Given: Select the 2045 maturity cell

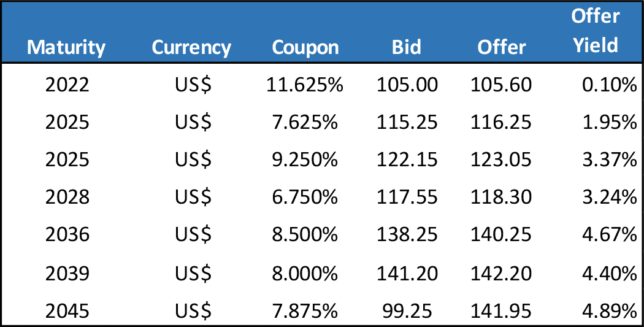Looking at the screenshot, I should point(67,310).
